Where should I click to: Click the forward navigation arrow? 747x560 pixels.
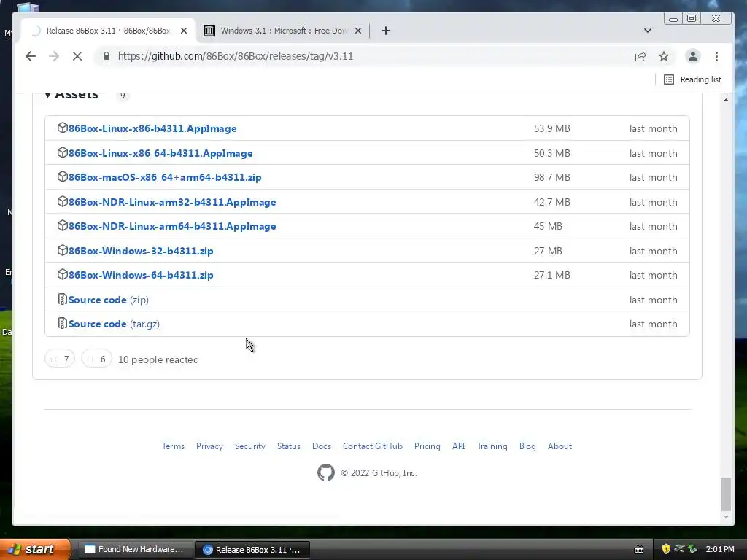[x=54, y=56]
